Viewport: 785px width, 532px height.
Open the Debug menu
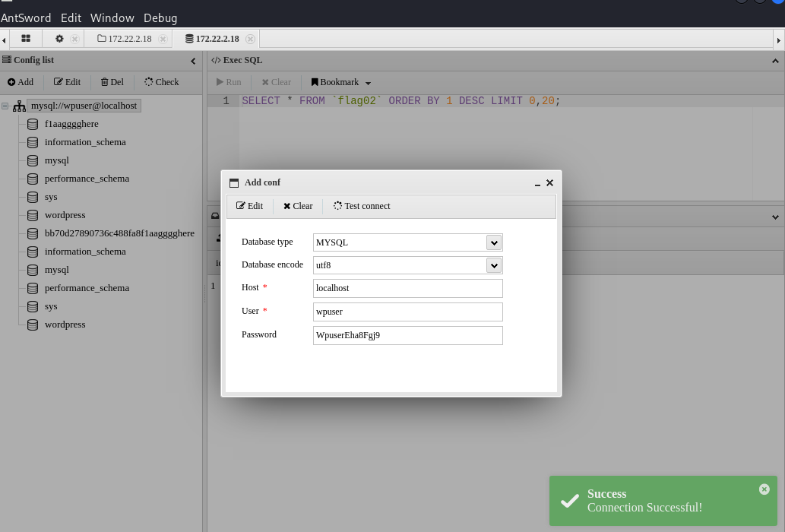[x=160, y=18]
